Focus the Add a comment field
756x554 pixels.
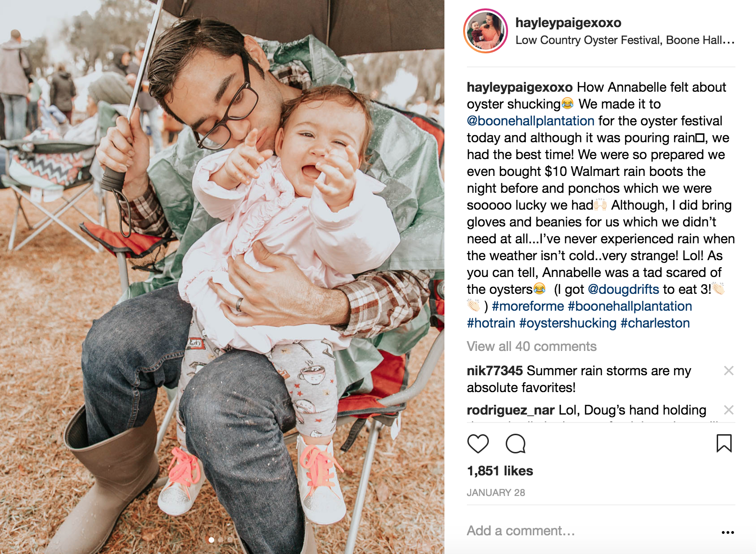pyautogui.click(x=589, y=531)
